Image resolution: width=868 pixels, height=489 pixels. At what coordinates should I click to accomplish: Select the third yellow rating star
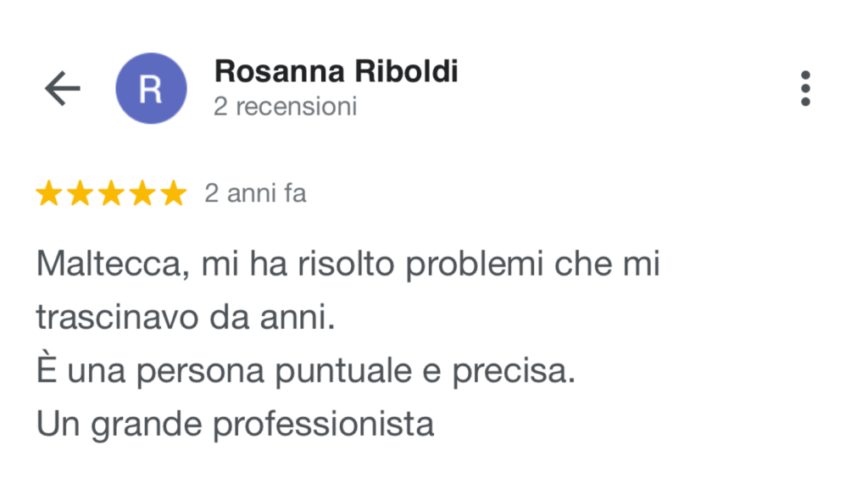coord(111,194)
